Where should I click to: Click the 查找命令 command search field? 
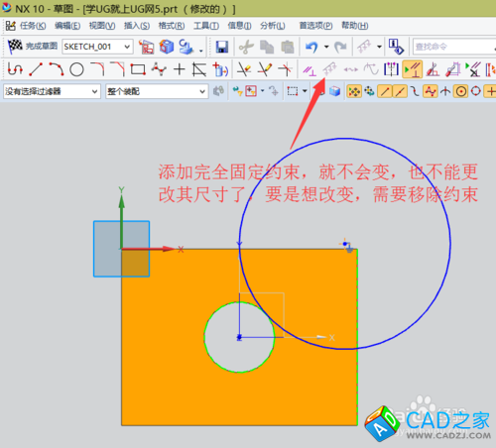coord(453,47)
